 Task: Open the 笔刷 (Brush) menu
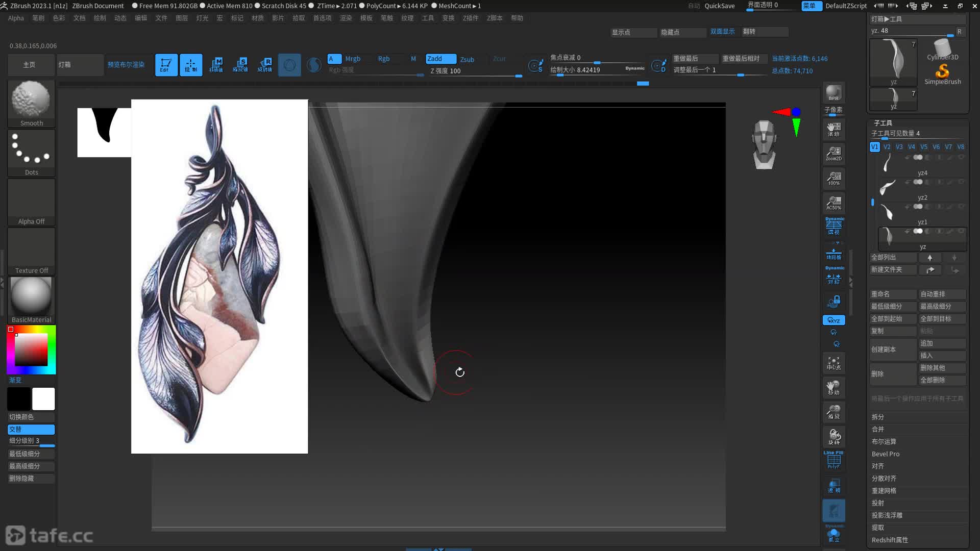click(x=38, y=18)
